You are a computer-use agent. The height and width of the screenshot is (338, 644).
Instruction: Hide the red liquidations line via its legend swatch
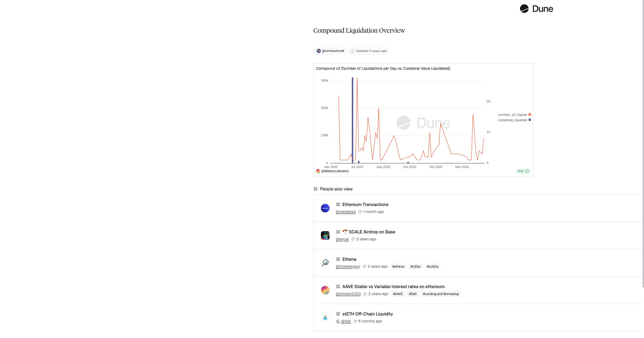(529, 114)
